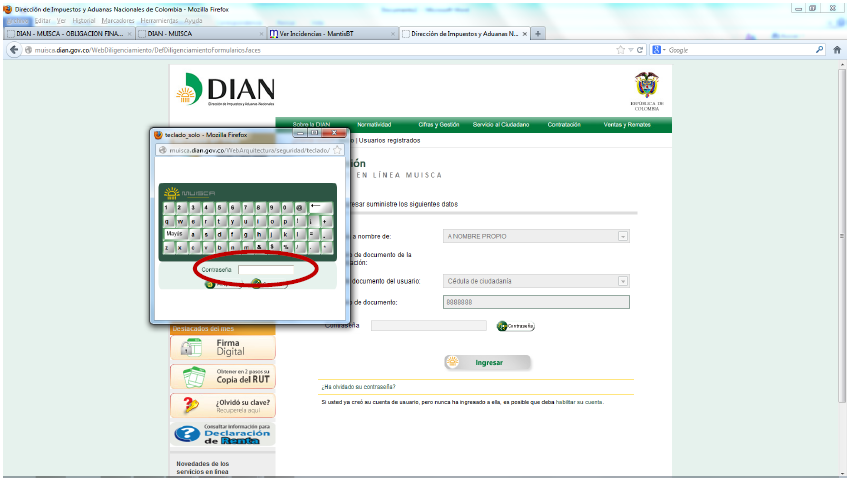Click the @ key on the virtual keyboard
This screenshot has width=850, height=481.
pos(300,208)
